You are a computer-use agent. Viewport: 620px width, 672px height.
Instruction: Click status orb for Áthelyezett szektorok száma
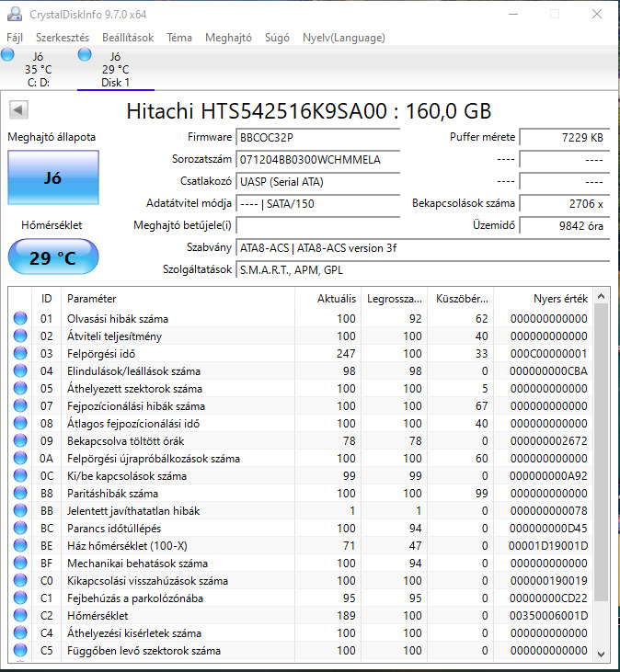[x=20, y=388]
